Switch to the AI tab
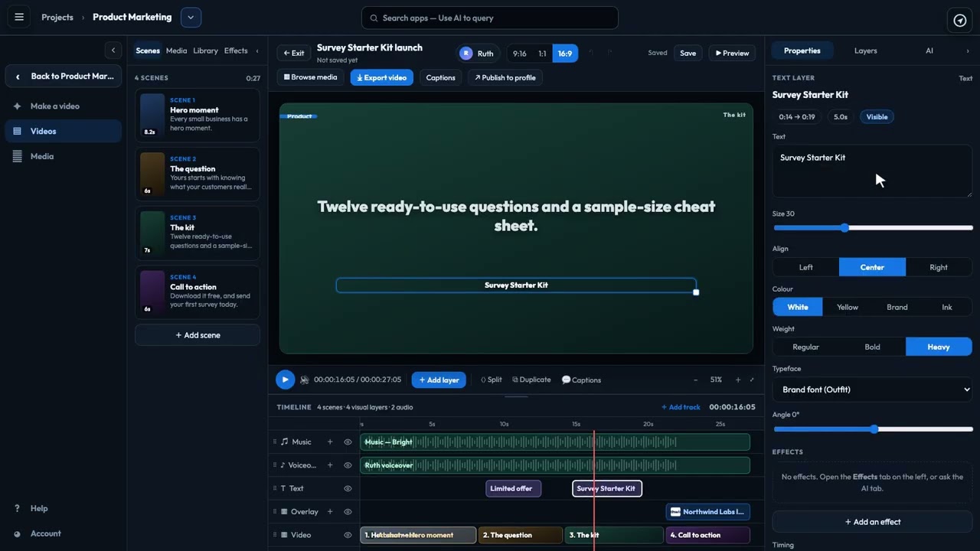980x551 pixels. tap(929, 51)
